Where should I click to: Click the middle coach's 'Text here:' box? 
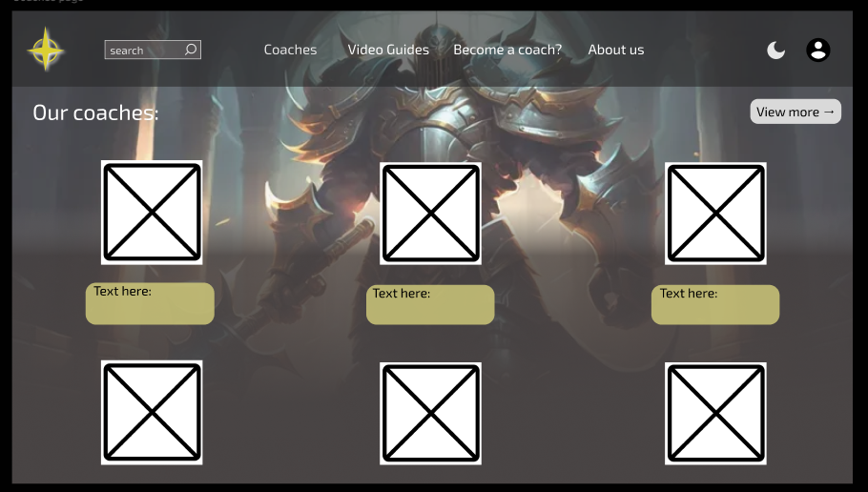point(430,305)
